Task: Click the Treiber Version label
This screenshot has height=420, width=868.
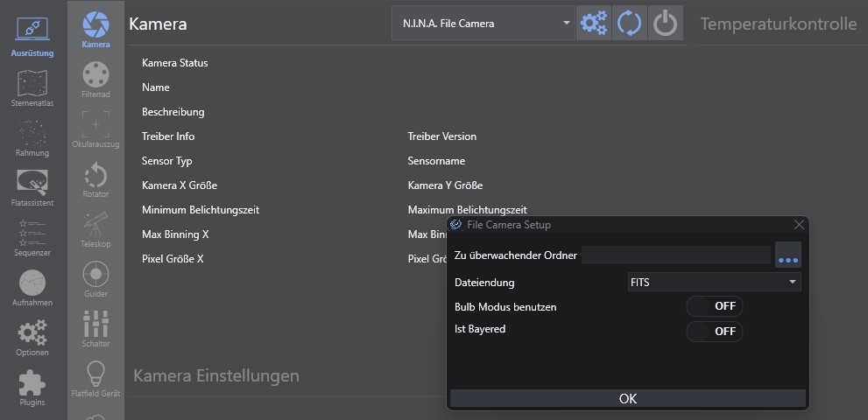Action: (x=441, y=136)
